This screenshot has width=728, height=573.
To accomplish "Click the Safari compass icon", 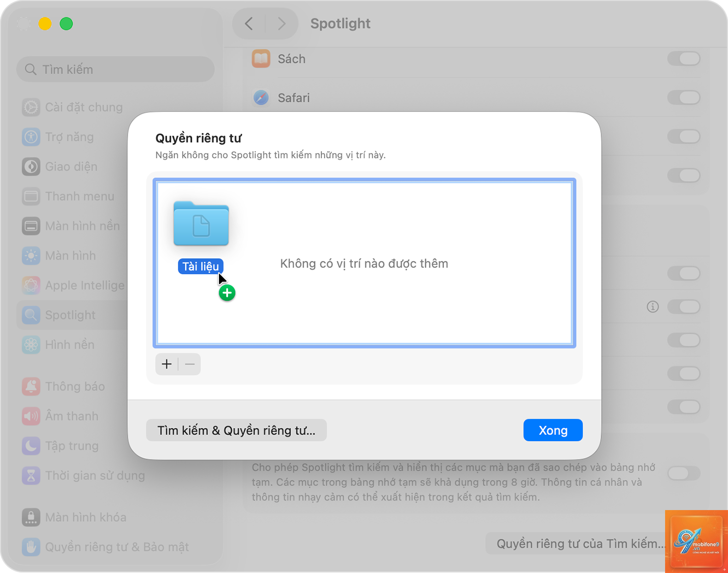I will click(x=261, y=97).
